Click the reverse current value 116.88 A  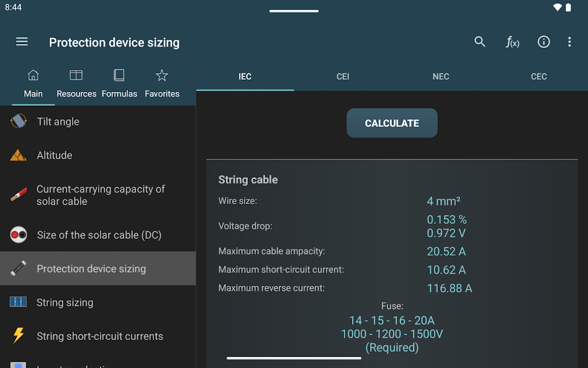[x=450, y=288]
